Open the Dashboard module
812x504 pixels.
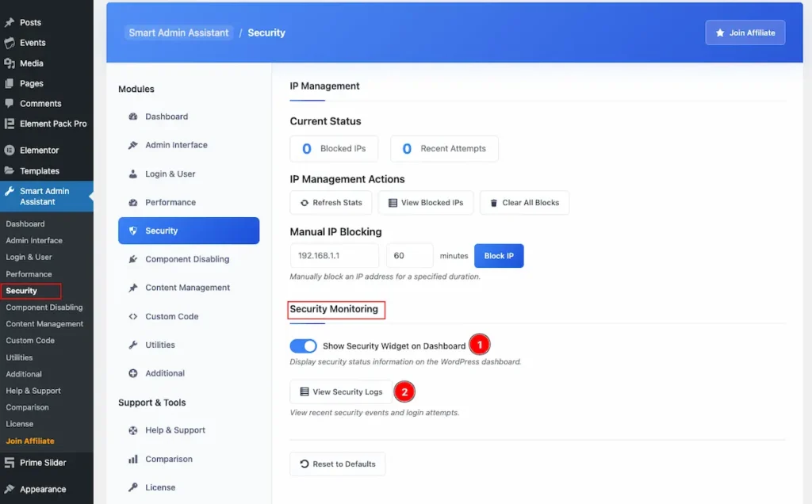click(x=189, y=116)
